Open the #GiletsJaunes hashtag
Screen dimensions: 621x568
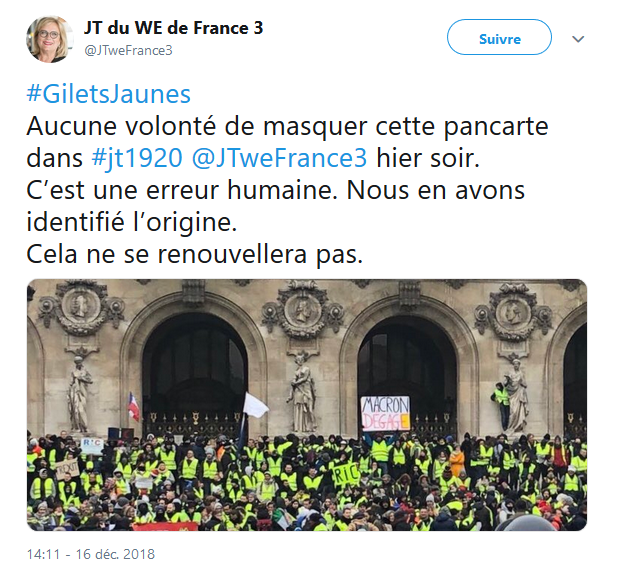pyautogui.click(x=109, y=94)
